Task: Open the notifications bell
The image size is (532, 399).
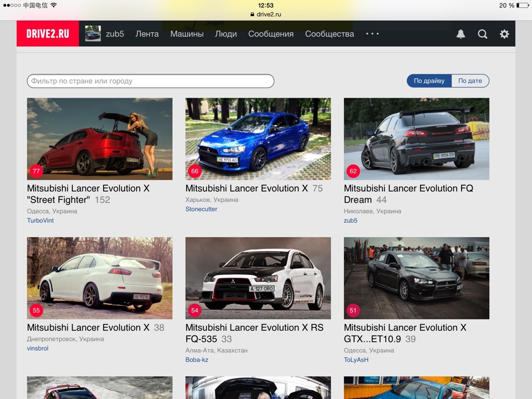Action: 461,34
